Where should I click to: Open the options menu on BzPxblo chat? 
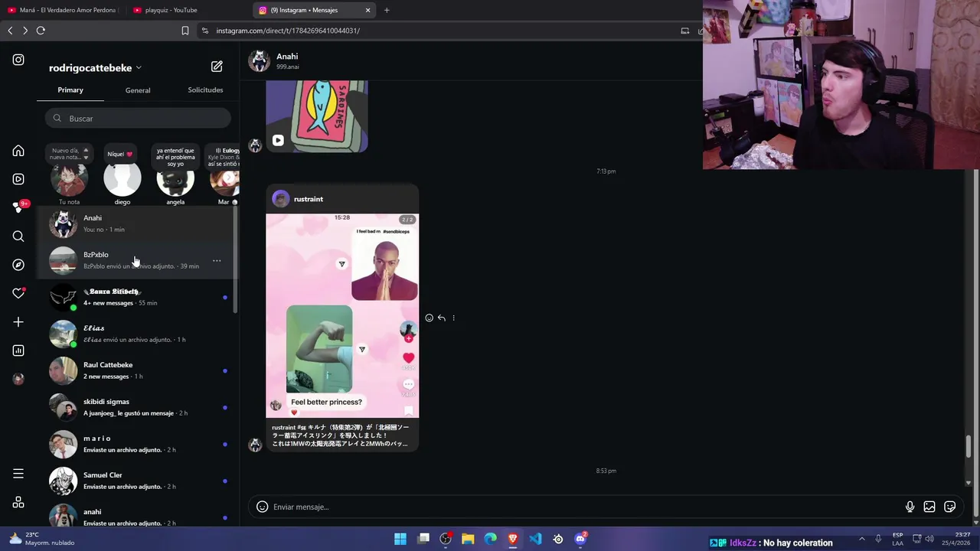[217, 261]
